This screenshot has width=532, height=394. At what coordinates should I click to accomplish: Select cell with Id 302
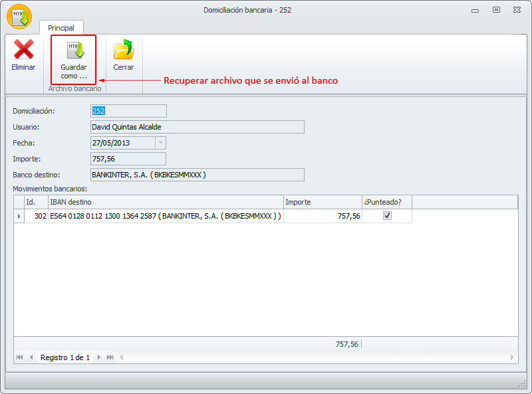[x=37, y=216]
